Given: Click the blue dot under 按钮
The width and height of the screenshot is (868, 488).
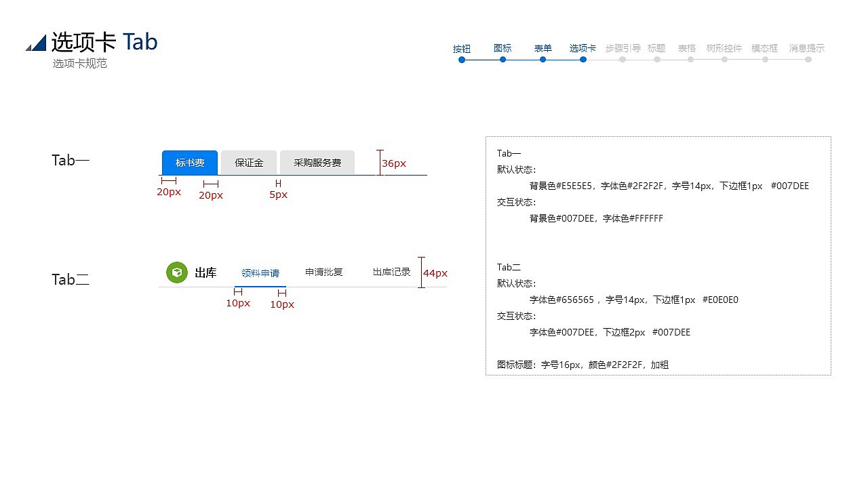Looking at the screenshot, I should pyautogui.click(x=462, y=60).
